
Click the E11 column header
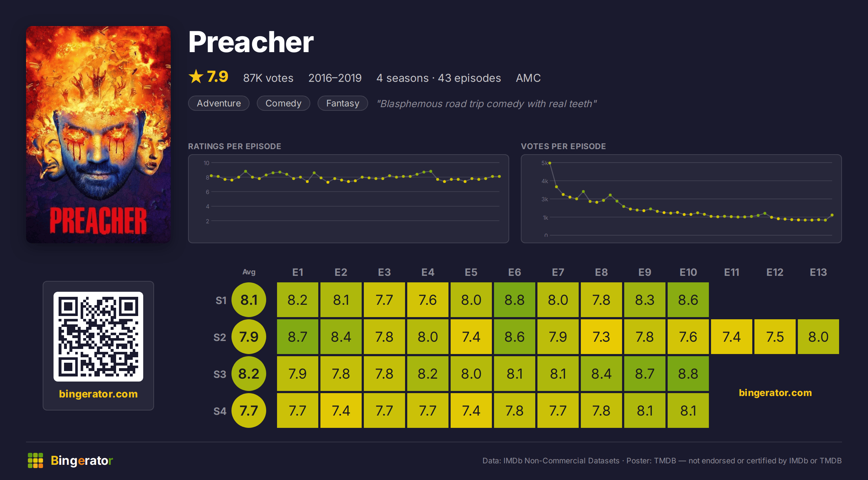pos(732,272)
